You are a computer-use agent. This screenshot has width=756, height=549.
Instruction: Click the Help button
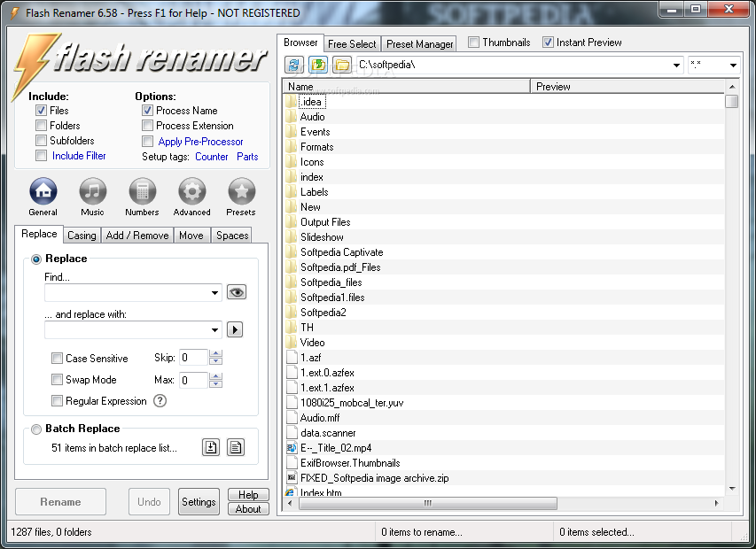[248, 495]
